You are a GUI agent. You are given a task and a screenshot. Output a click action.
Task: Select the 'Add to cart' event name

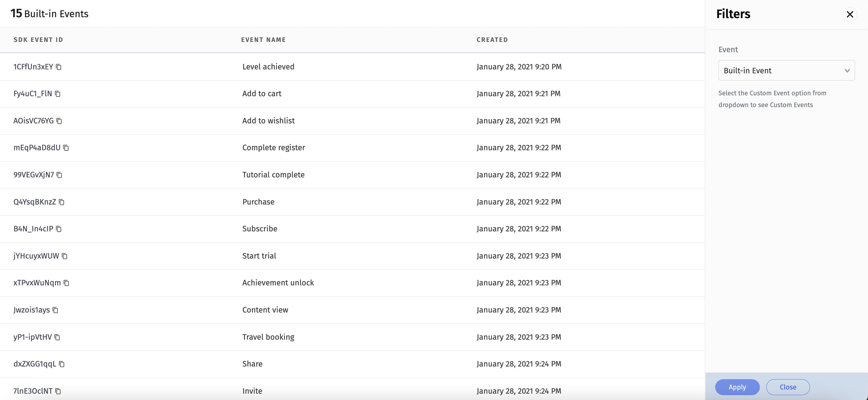[x=262, y=94]
